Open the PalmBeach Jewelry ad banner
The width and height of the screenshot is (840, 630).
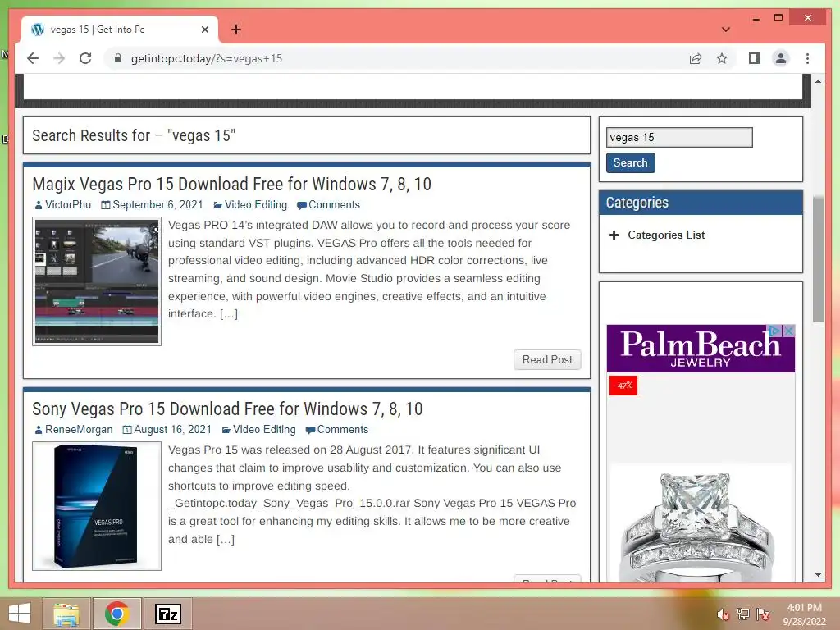(x=701, y=348)
